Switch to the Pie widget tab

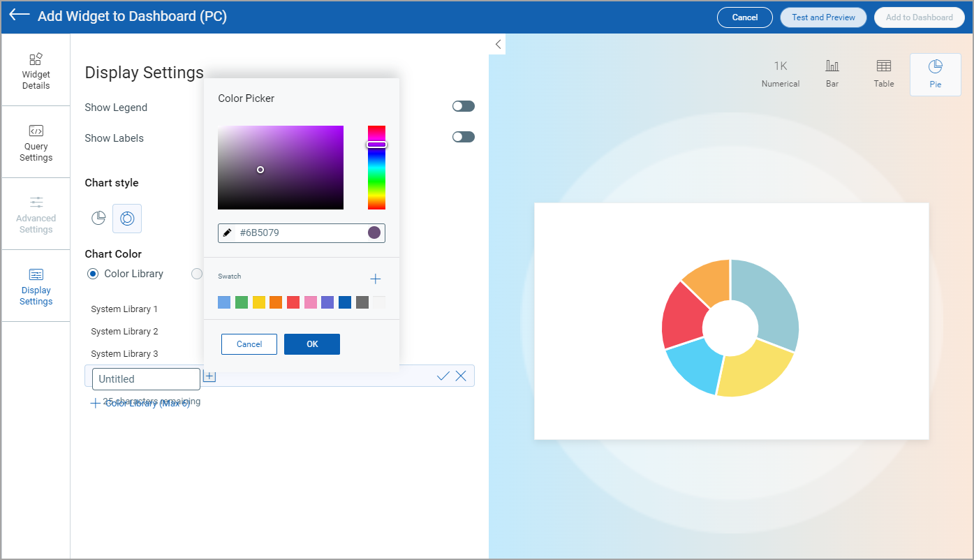pyautogui.click(x=935, y=73)
